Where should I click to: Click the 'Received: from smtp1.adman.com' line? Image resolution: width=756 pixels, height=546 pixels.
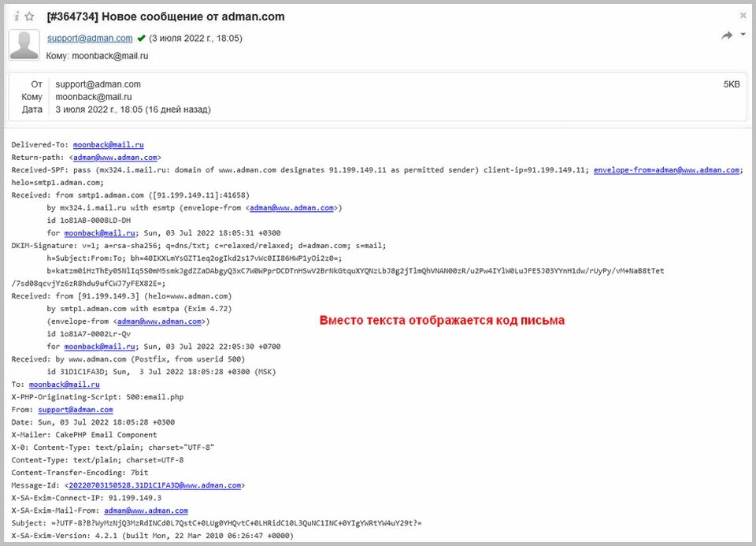[x=131, y=195]
